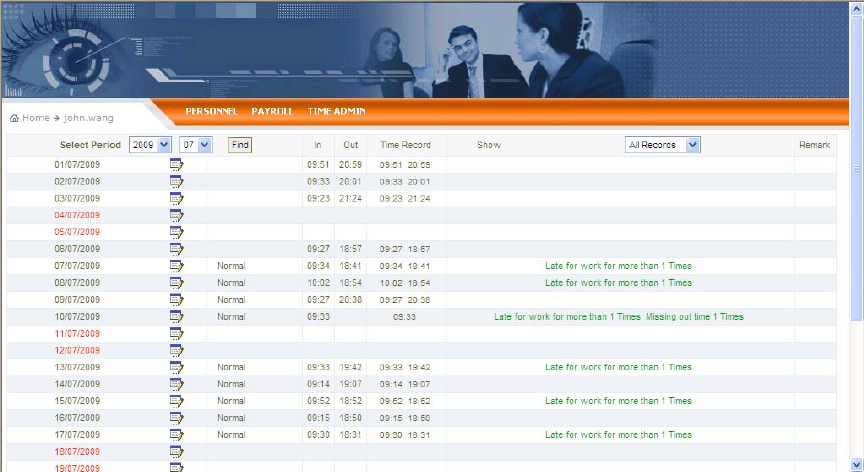Click late notice on 15/07/2009 row
The image size is (864, 472).
click(618, 401)
